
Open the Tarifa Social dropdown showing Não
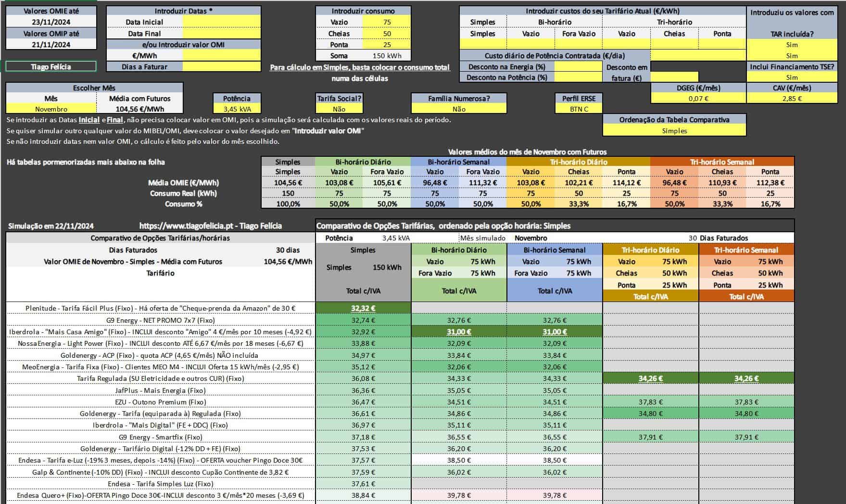339,109
